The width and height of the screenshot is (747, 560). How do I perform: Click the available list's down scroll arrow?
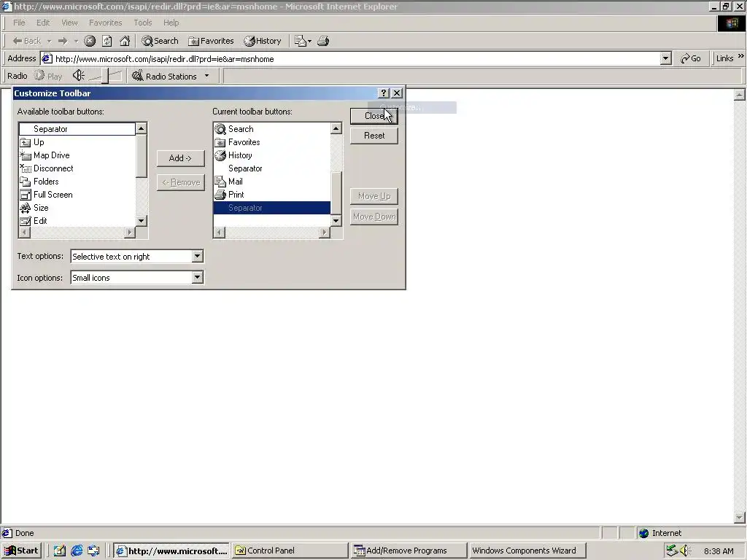[141, 221]
